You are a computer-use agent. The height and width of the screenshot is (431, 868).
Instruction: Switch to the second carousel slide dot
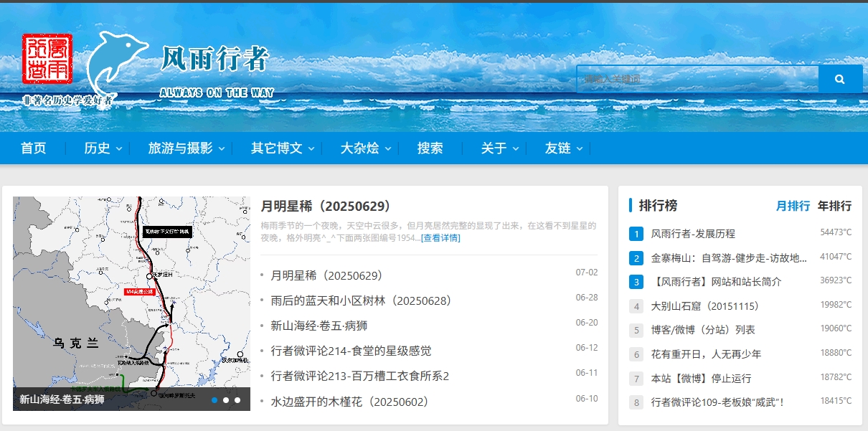pyautogui.click(x=226, y=400)
